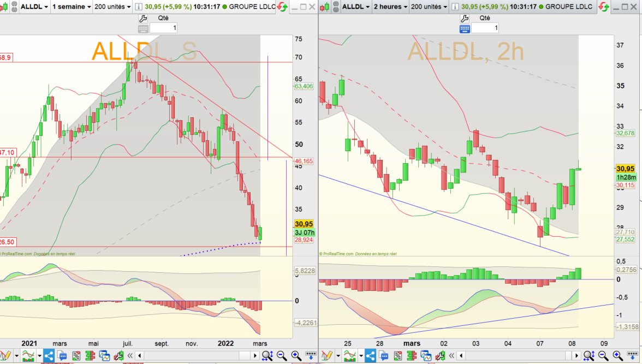Click Qté input field in weekly chart
The image size is (642, 364).
point(163,28)
